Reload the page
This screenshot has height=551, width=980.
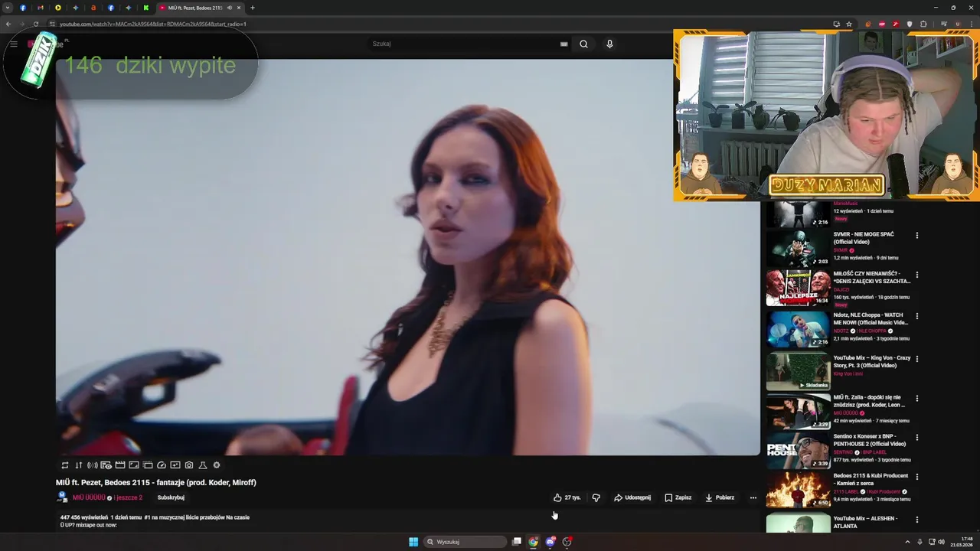click(36, 24)
